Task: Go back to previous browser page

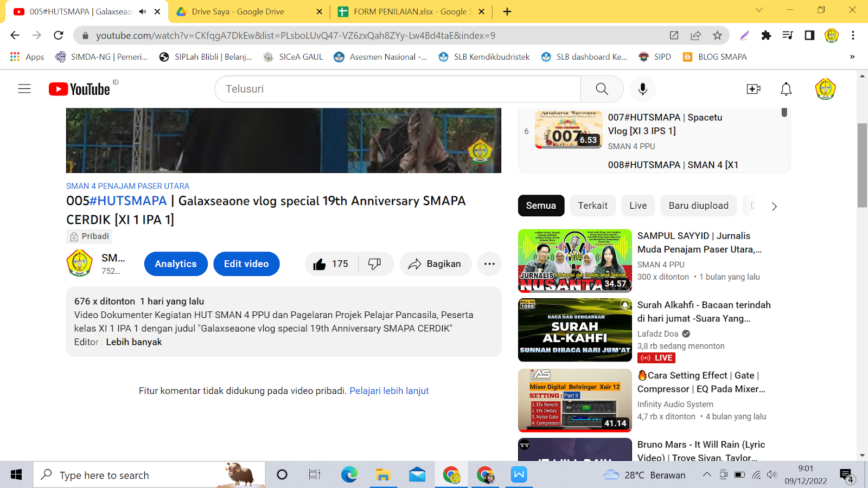Action: click(x=15, y=35)
